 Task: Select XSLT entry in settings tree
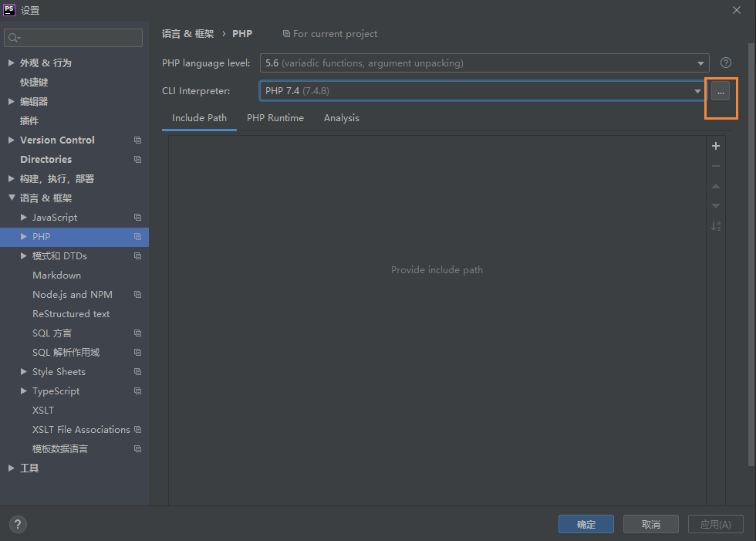tap(43, 411)
